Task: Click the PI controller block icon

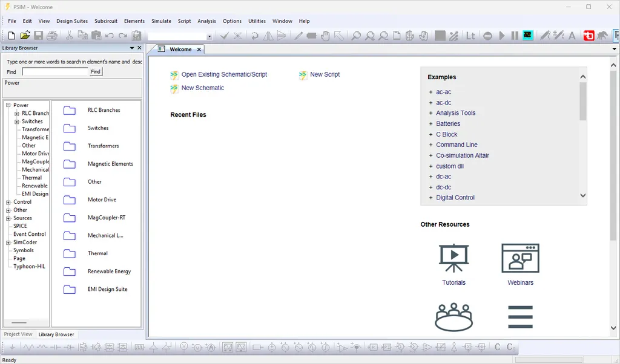Action: pyautogui.click(x=386, y=348)
